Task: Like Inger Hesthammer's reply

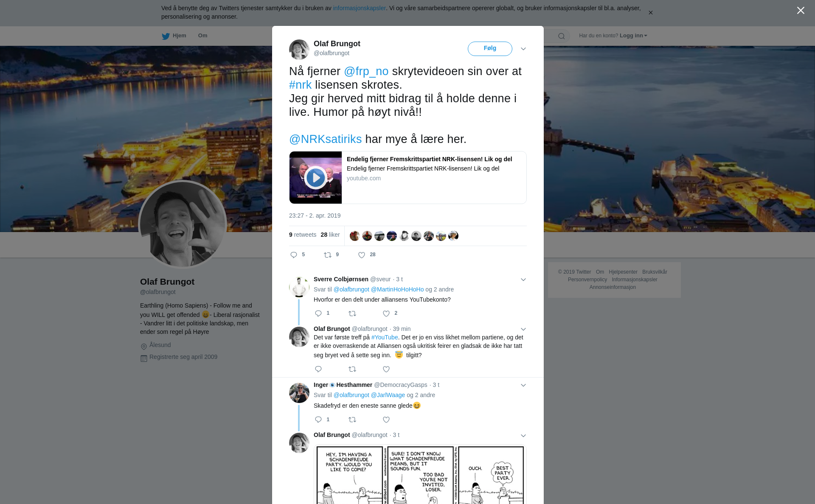Action: (386, 420)
